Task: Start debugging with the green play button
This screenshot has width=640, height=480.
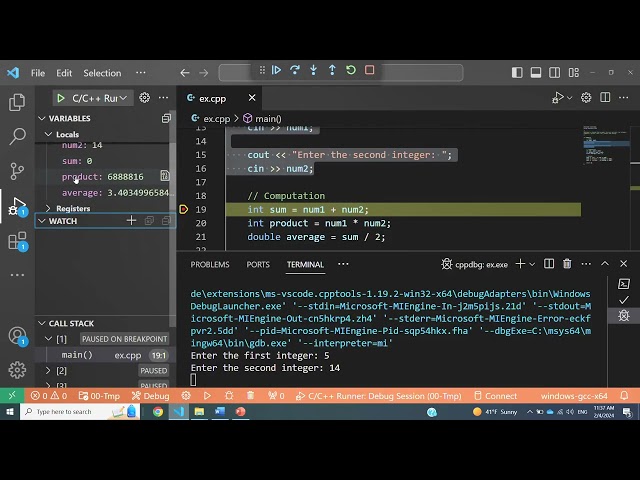Action: [x=61, y=98]
